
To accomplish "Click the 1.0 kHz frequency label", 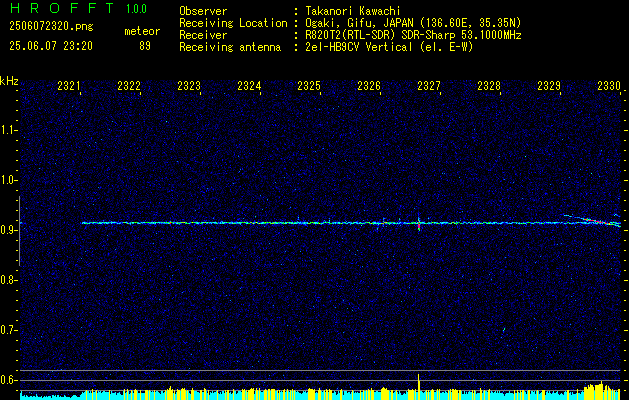I will click(x=8, y=180).
